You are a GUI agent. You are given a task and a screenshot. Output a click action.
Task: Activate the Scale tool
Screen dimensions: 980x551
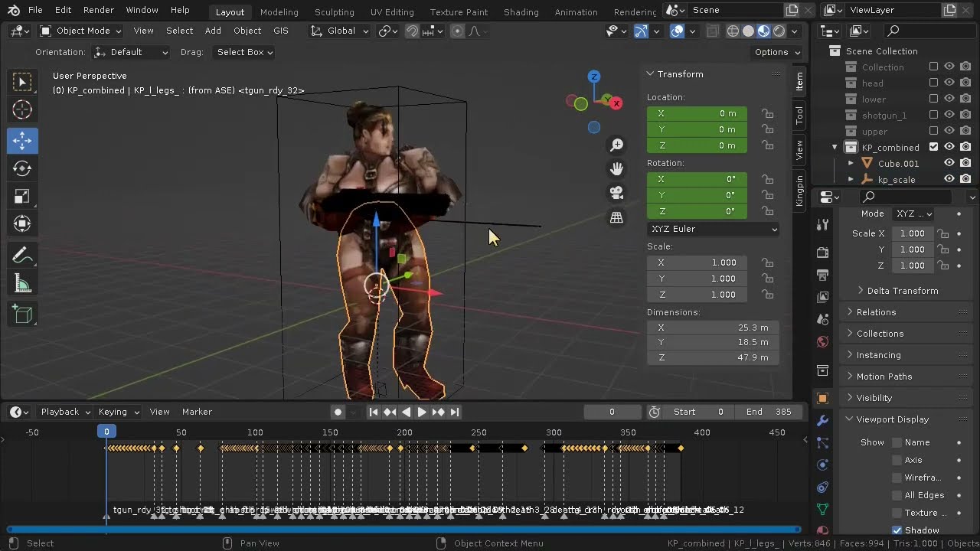(x=22, y=197)
